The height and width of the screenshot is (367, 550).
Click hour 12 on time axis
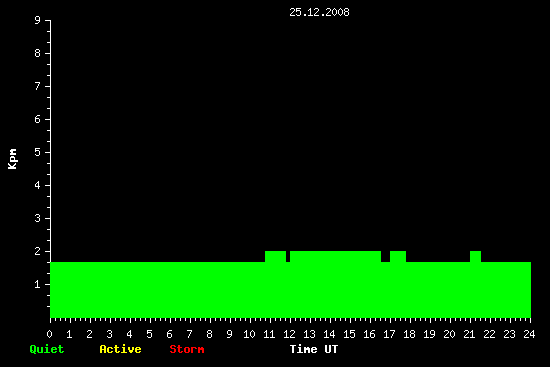click(x=289, y=334)
